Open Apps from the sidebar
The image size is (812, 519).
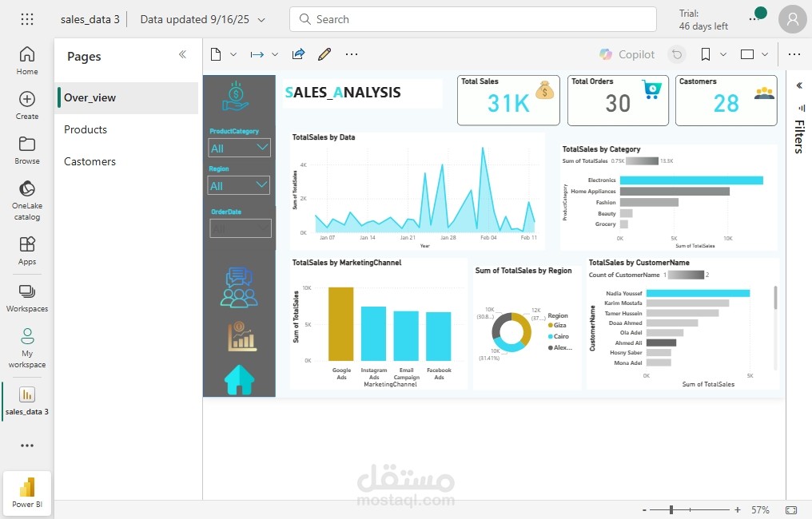point(27,251)
